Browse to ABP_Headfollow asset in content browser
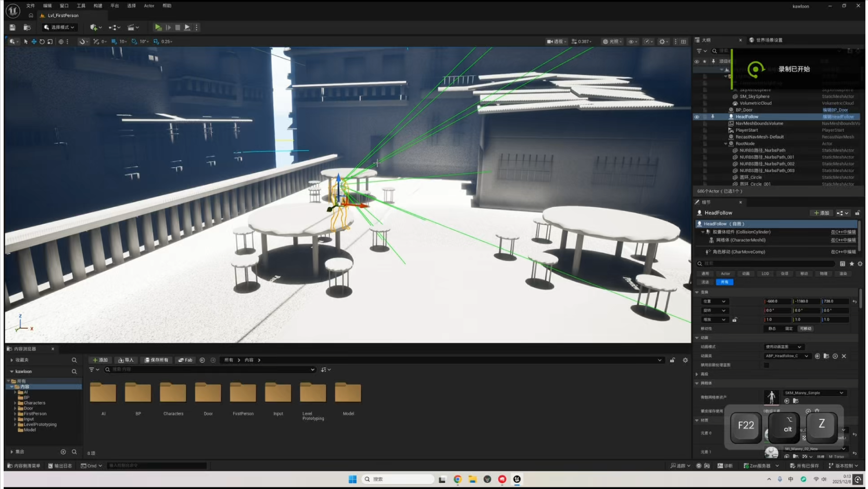 [x=826, y=356]
